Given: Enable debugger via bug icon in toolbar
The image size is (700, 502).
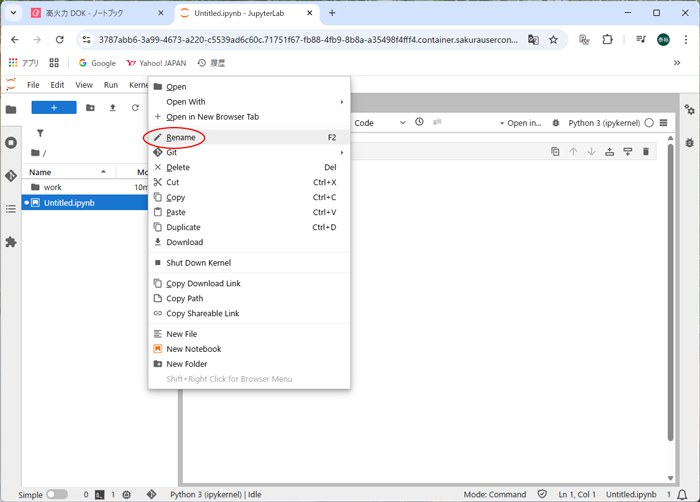Looking at the screenshot, I should [556, 123].
